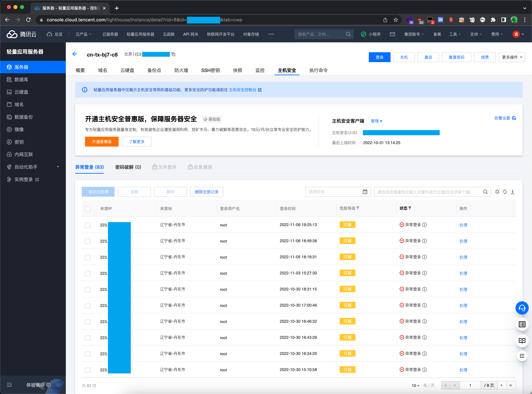Refresh the abnormal login table
Viewport: 532px width, 394px height.
(x=505, y=192)
